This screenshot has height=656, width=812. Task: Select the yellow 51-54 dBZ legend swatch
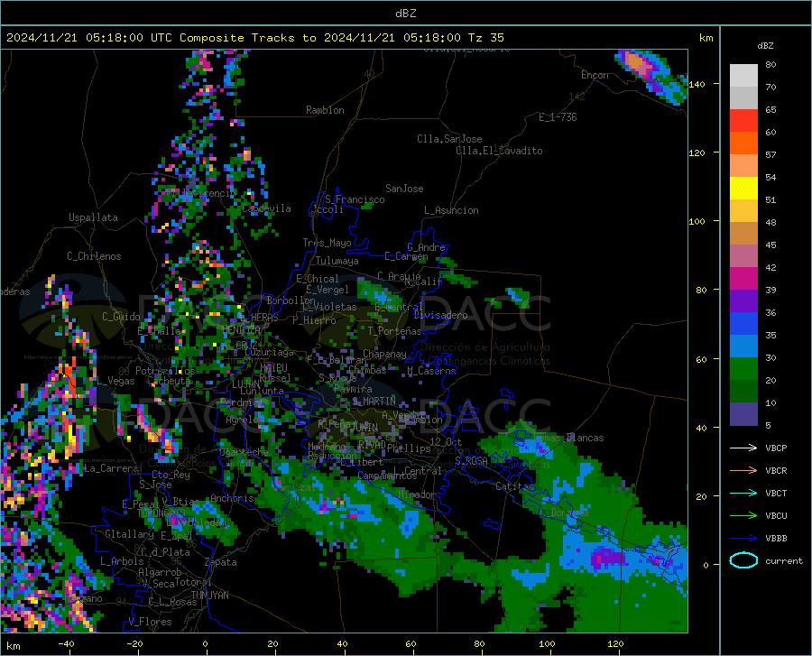(743, 189)
